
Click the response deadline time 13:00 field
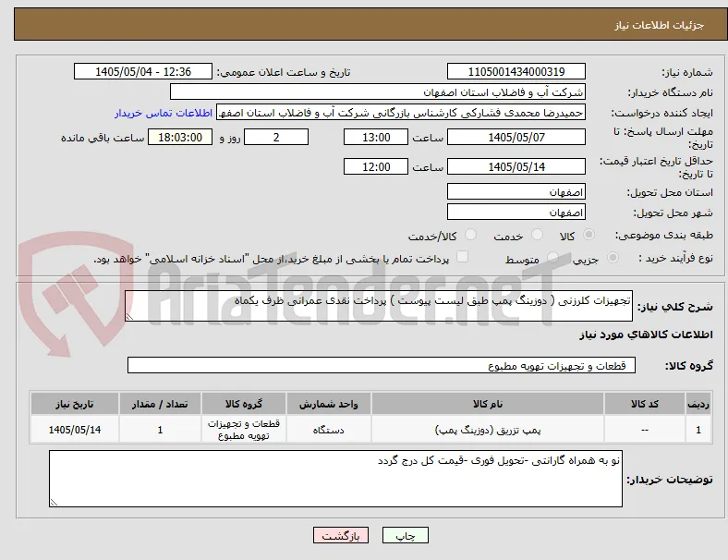click(x=376, y=137)
